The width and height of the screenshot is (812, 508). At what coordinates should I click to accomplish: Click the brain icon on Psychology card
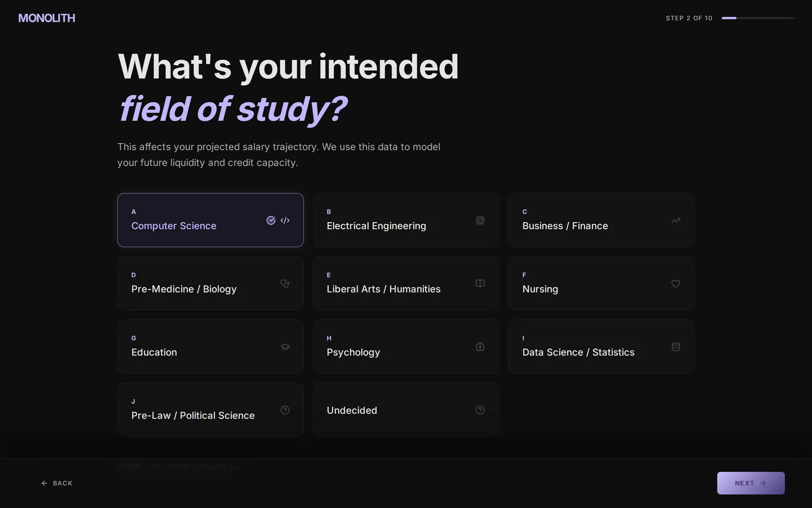pyautogui.click(x=480, y=347)
